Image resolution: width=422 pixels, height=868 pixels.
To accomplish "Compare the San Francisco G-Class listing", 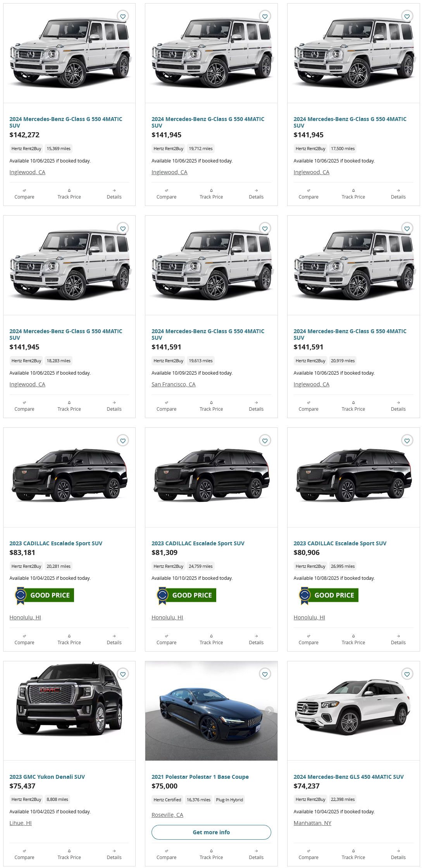I will click(x=166, y=406).
